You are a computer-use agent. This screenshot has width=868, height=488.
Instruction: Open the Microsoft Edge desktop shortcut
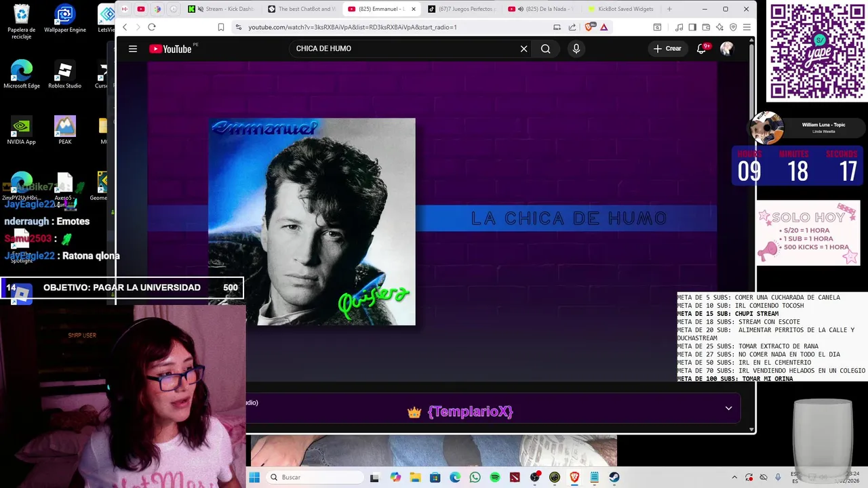coord(22,75)
